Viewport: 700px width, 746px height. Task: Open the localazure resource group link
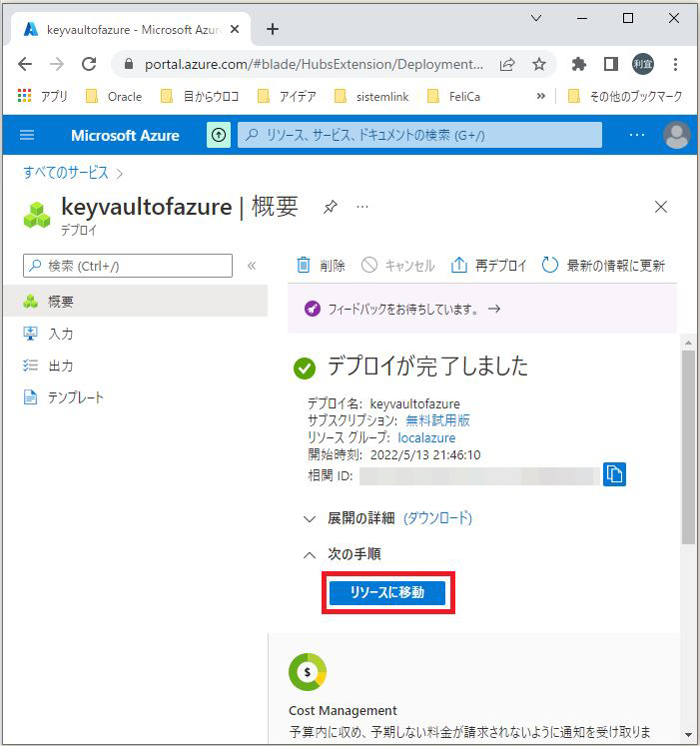(x=426, y=437)
